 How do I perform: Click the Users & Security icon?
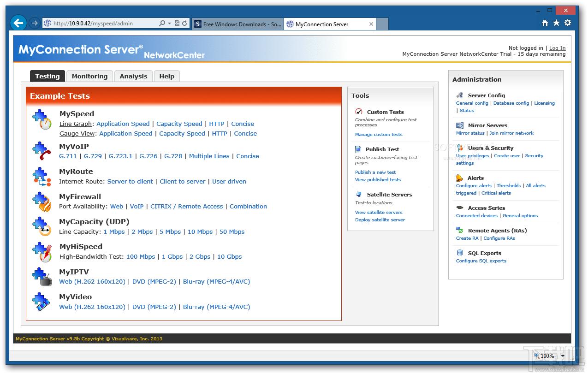[x=459, y=148]
